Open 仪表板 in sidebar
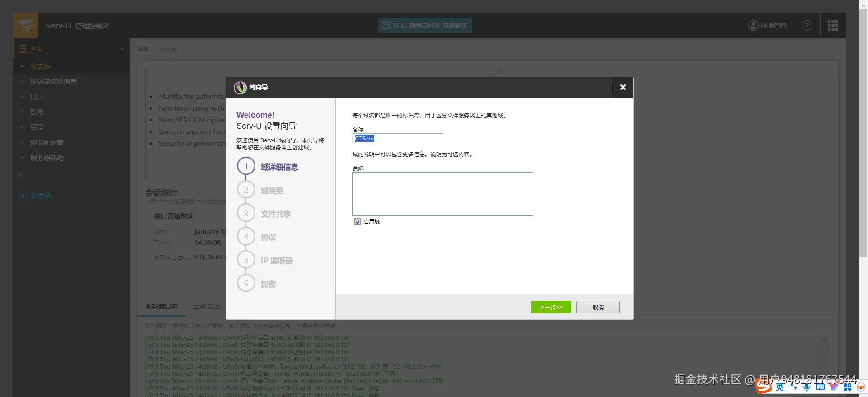The image size is (868, 397). click(x=41, y=66)
